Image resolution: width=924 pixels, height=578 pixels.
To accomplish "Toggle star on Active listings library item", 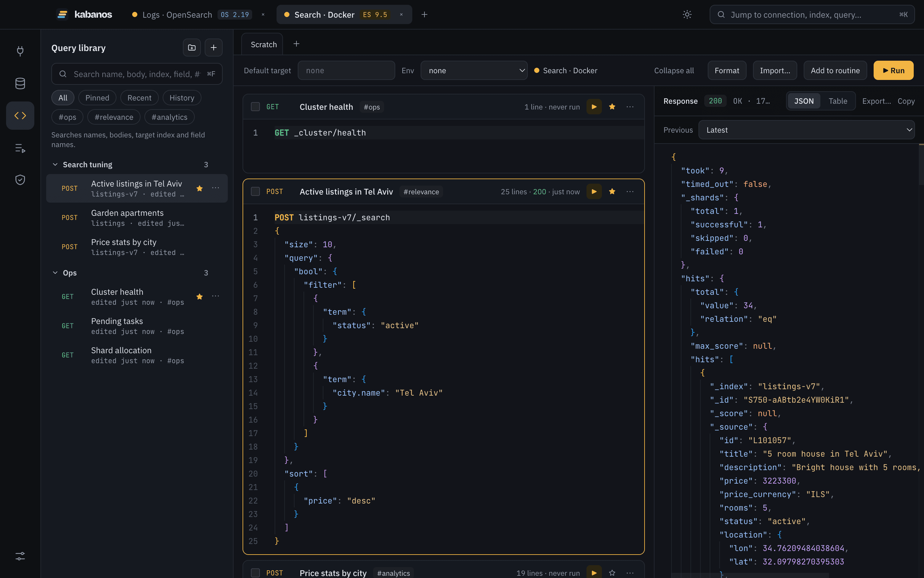I will [x=199, y=188].
